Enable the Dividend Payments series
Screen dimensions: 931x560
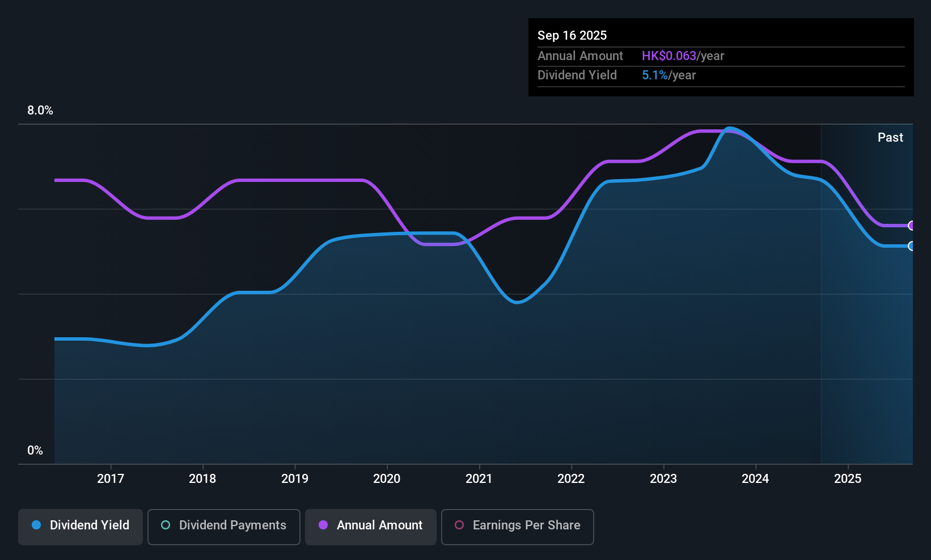point(223,527)
